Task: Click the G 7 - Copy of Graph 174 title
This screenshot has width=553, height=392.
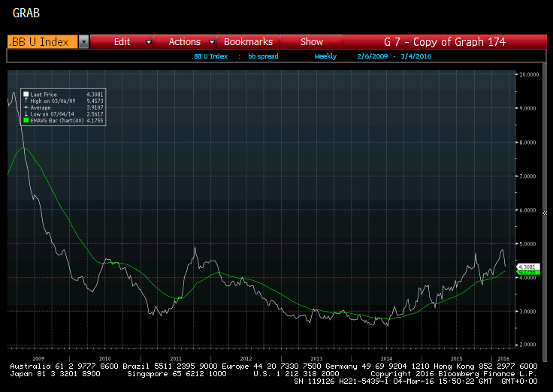Action: click(x=444, y=42)
